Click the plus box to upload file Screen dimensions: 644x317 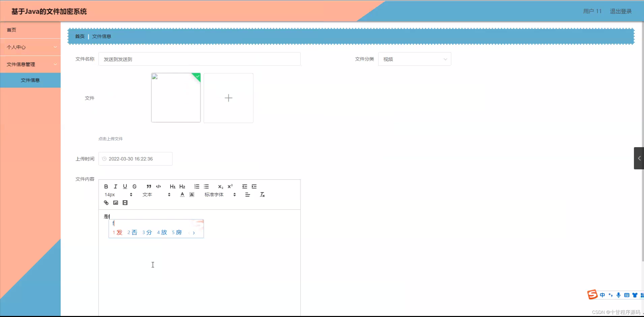tap(228, 98)
